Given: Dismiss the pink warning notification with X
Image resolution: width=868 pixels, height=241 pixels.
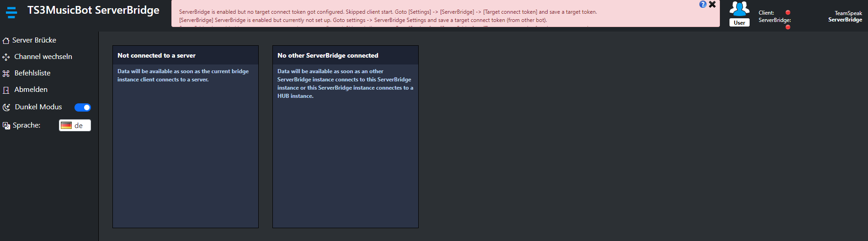Looking at the screenshot, I should (712, 5).
